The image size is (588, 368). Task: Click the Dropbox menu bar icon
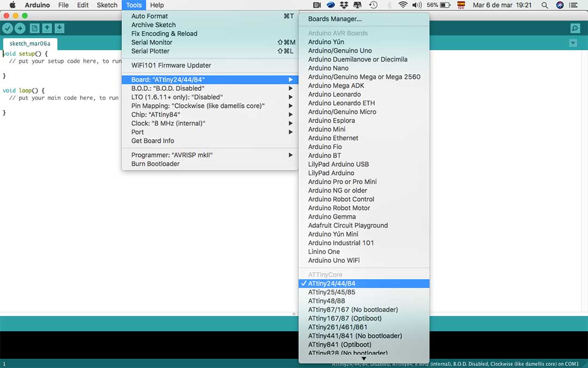point(344,5)
